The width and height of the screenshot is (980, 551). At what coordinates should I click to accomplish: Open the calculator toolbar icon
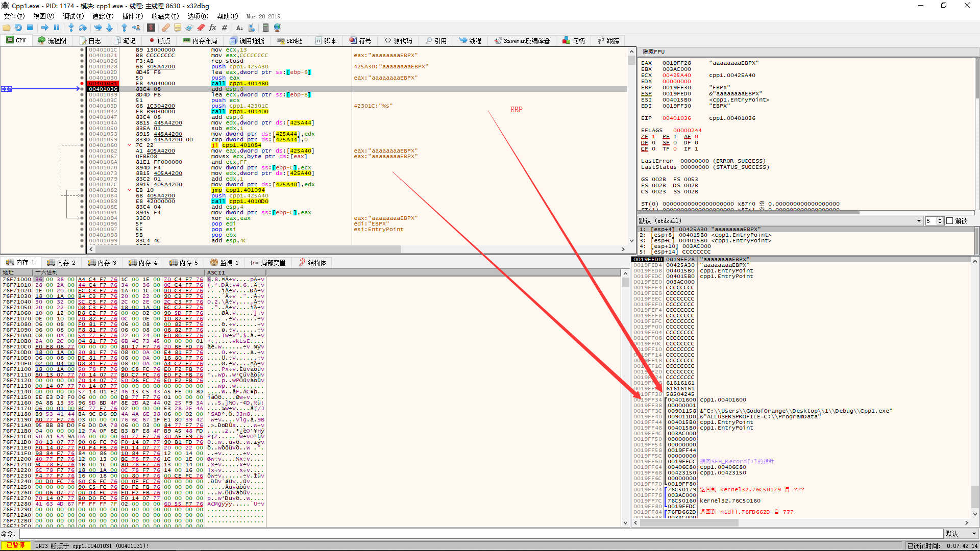(x=265, y=28)
